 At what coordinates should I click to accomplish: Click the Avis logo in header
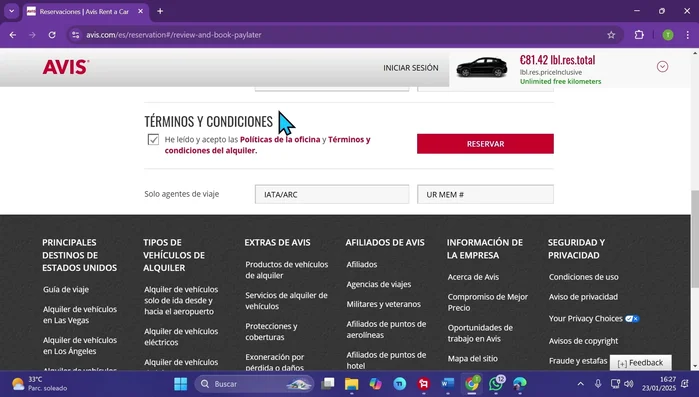click(x=66, y=67)
